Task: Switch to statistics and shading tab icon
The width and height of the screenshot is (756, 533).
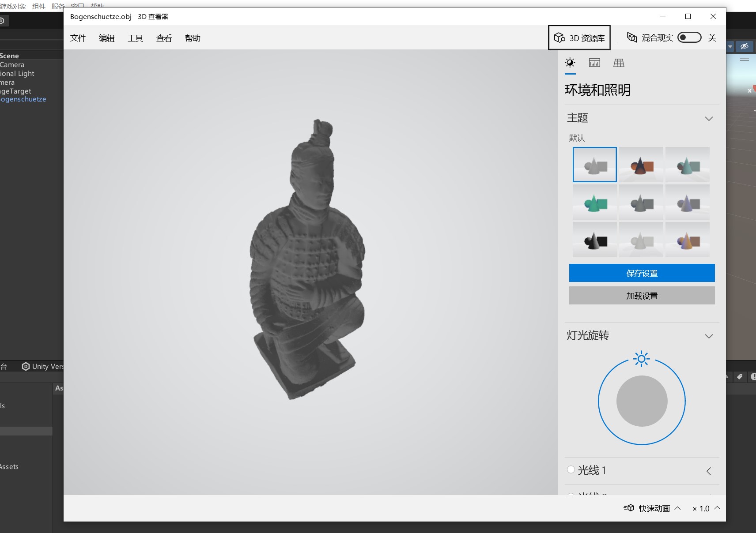Action: pos(594,63)
